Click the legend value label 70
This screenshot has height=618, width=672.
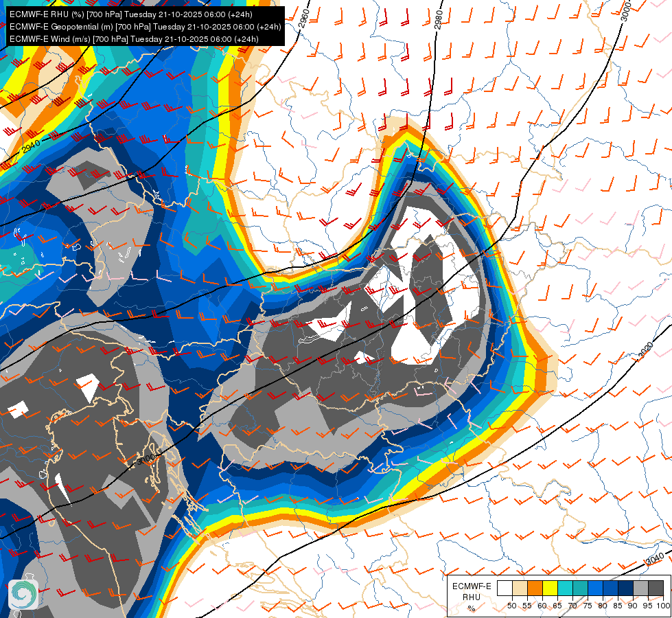(572, 606)
